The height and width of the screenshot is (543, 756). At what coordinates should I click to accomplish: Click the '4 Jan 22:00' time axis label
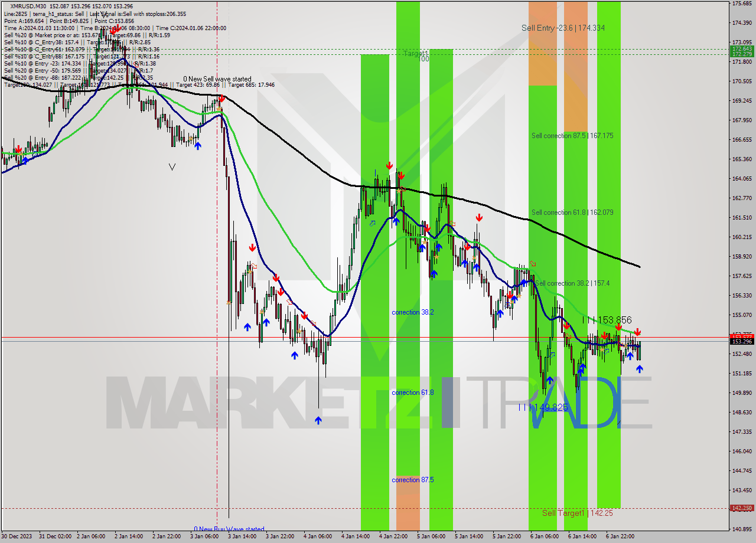[x=393, y=537]
